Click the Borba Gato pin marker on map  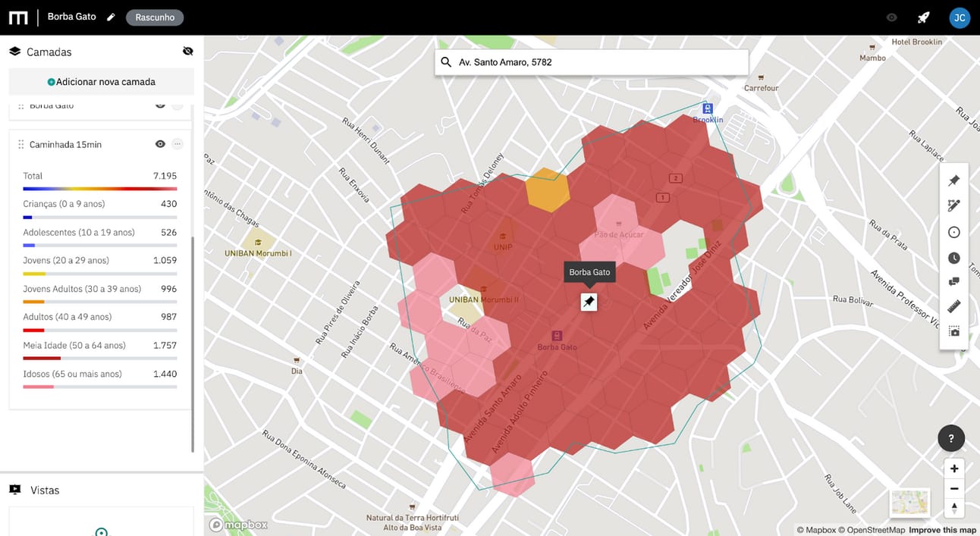(589, 302)
